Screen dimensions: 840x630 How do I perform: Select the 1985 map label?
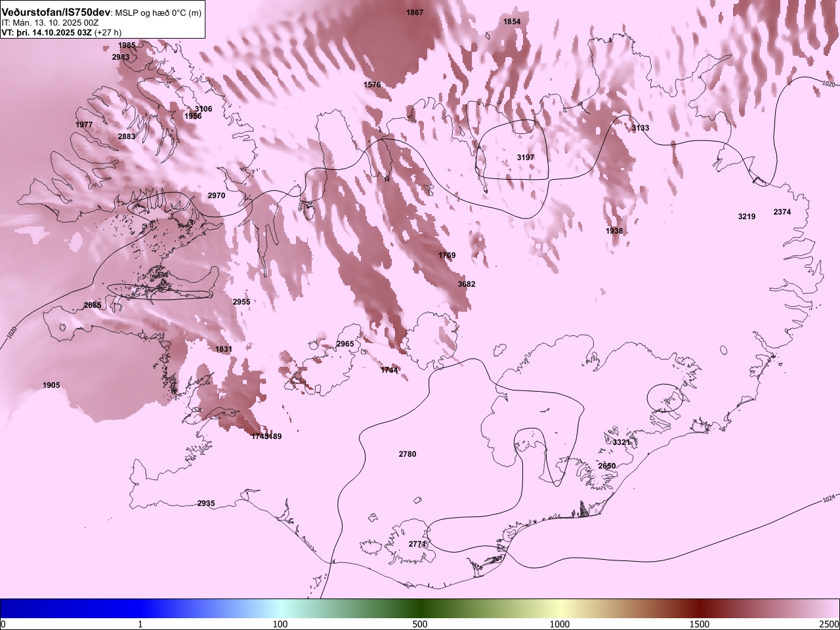point(127,45)
